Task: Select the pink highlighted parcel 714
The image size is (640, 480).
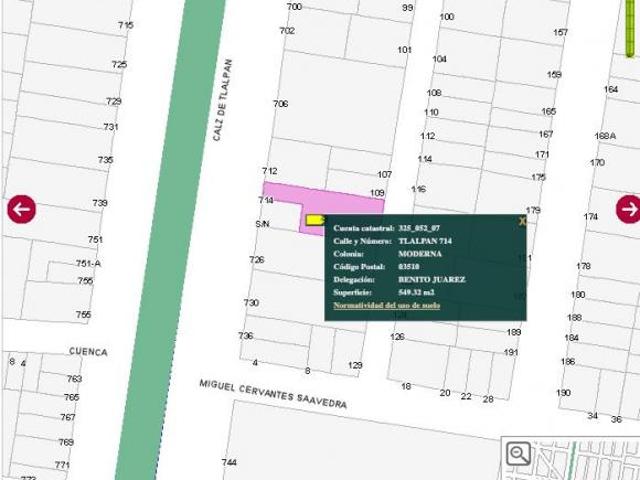Action: (x=327, y=200)
